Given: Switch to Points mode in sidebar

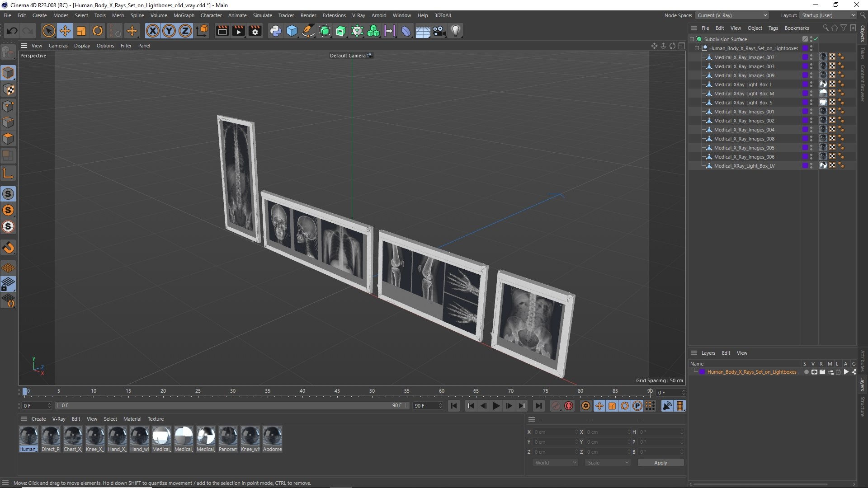Looking at the screenshot, I should coord(8,106).
